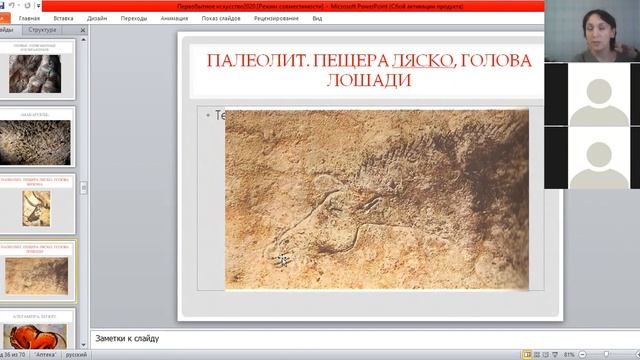Switch to the Слайды pane tab
The image size is (640, 360).
[7, 30]
